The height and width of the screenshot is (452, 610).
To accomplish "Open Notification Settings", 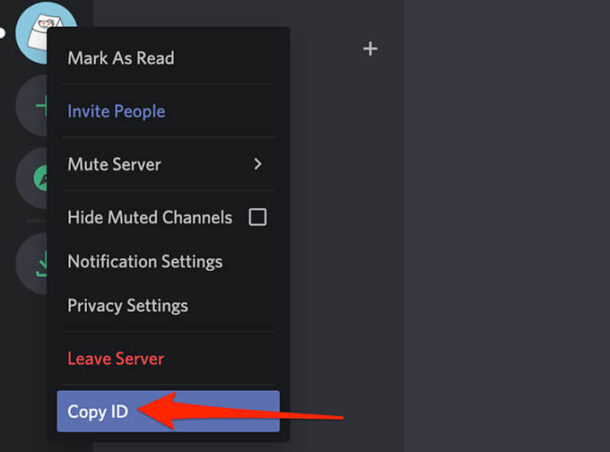I will point(145,261).
